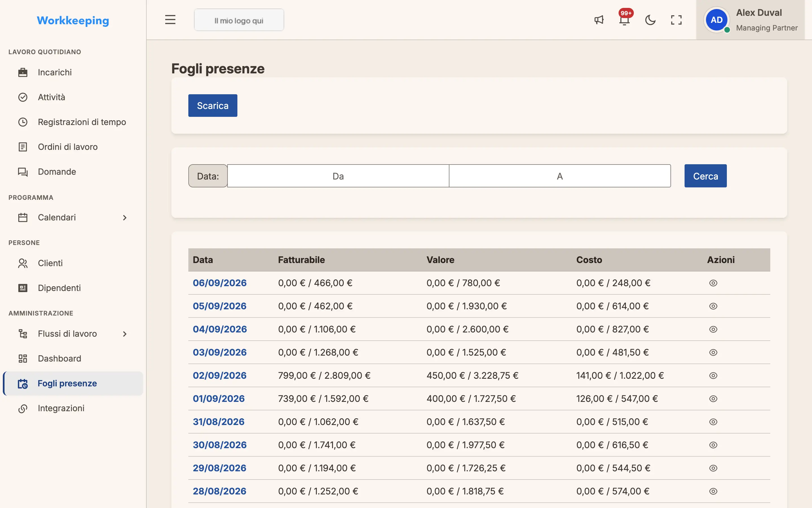The height and width of the screenshot is (508, 812).
Task: Enter fullscreen mode icon
Action: coord(676,20)
